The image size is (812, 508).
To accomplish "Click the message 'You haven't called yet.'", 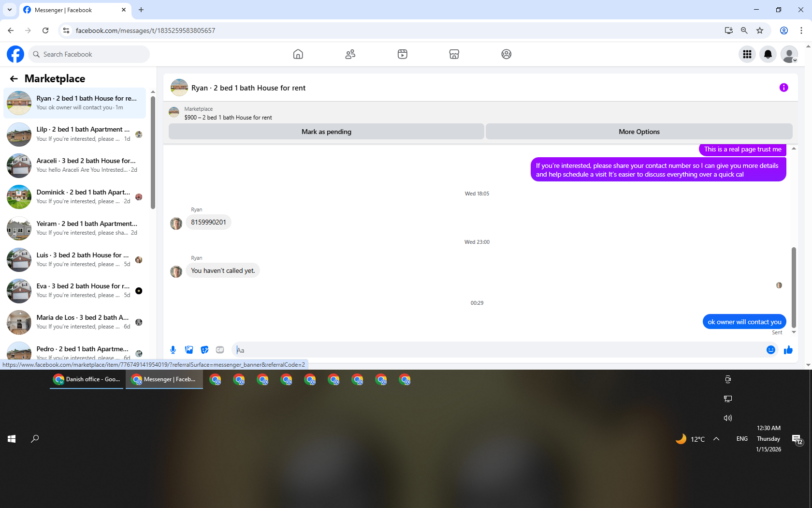I will click(x=223, y=270).
